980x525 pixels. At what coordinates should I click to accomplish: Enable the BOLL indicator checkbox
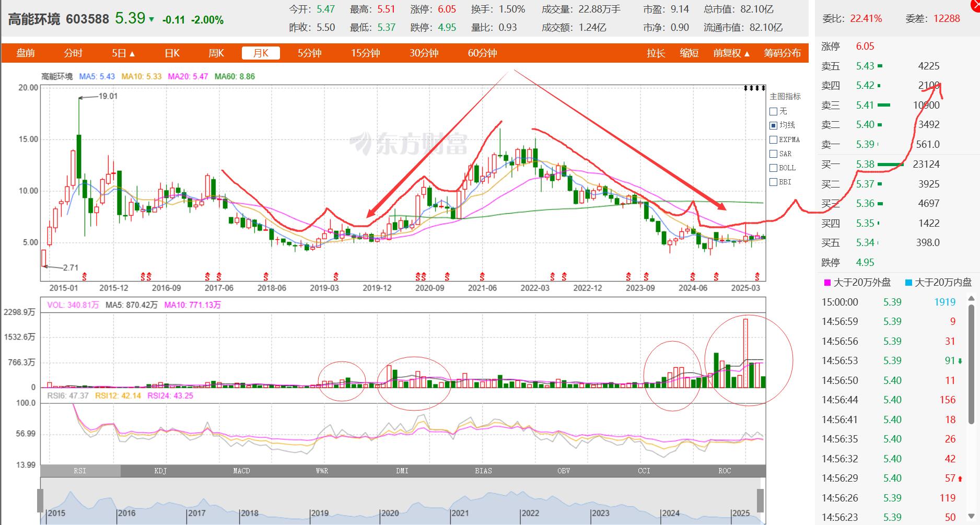click(774, 168)
